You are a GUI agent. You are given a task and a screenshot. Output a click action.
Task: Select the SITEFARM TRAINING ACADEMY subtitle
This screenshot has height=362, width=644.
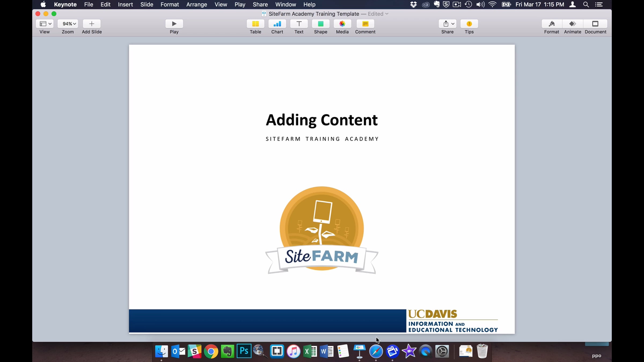point(322,139)
